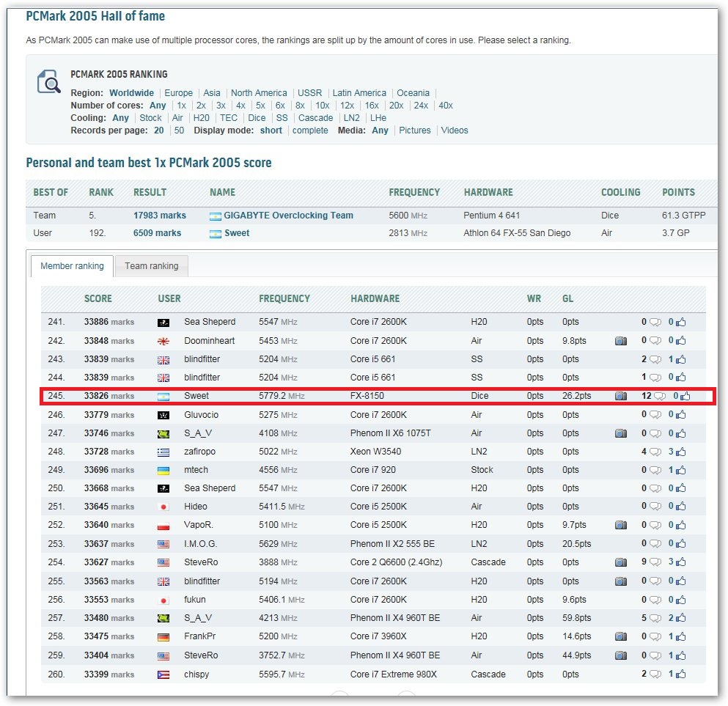The image size is (728, 706).
Task: Click thumbs-up icon in chispy row
Action: pyautogui.click(x=680, y=674)
